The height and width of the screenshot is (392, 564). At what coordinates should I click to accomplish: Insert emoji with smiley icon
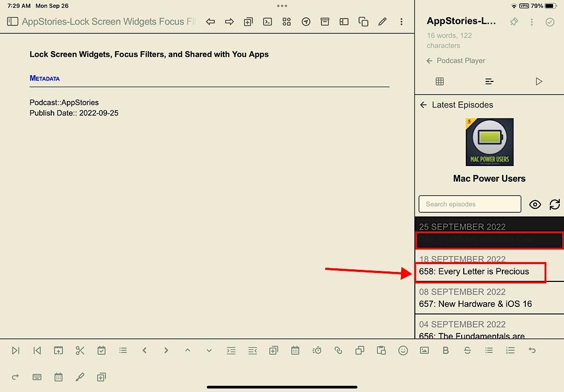coord(403,350)
